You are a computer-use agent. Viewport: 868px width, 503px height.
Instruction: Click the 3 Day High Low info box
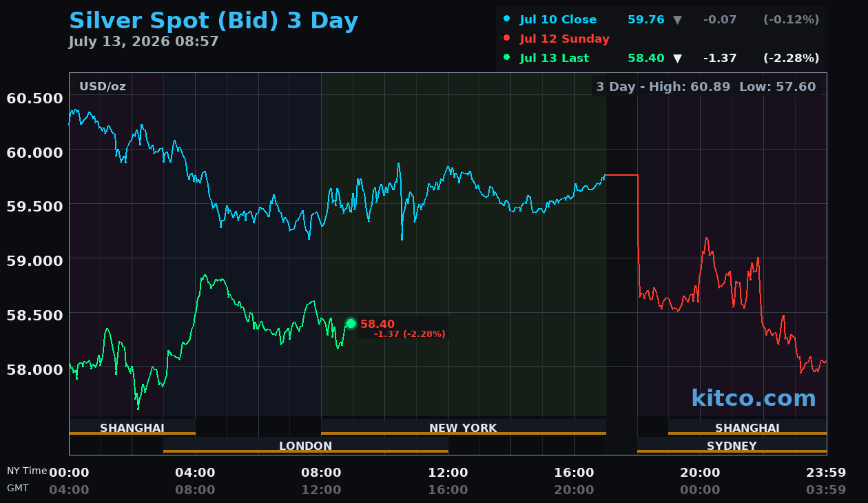coord(706,87)
